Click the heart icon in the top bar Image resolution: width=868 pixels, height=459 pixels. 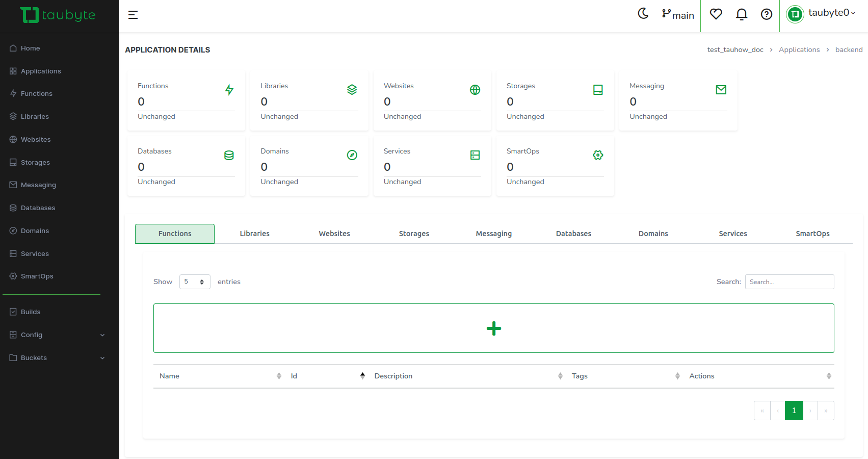tap(716, 14)
